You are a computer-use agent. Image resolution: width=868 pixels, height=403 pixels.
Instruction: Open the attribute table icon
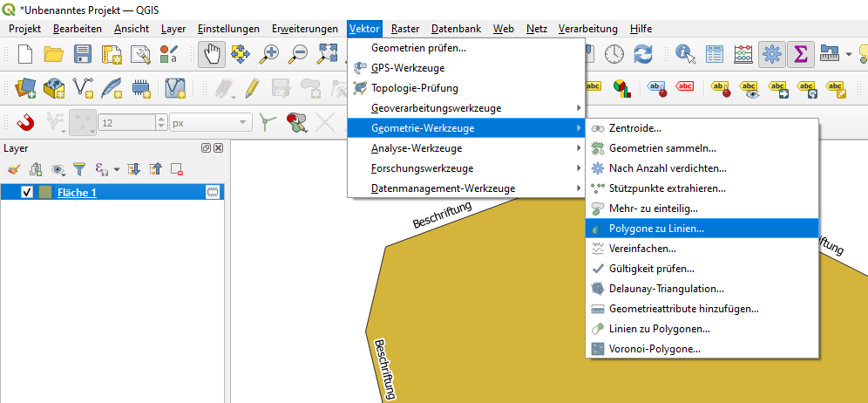[715, 54]
